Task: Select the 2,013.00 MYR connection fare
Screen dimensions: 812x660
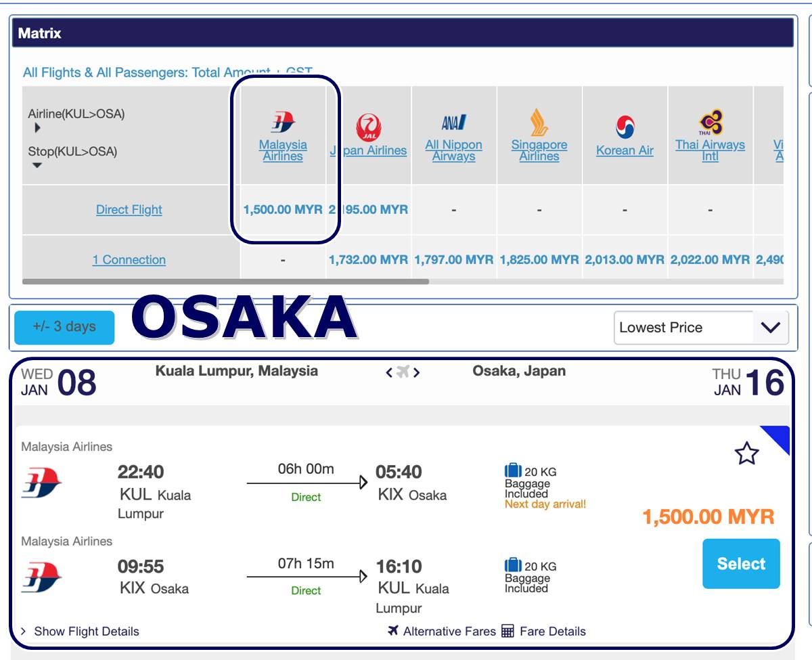Action: click(625, 260)
